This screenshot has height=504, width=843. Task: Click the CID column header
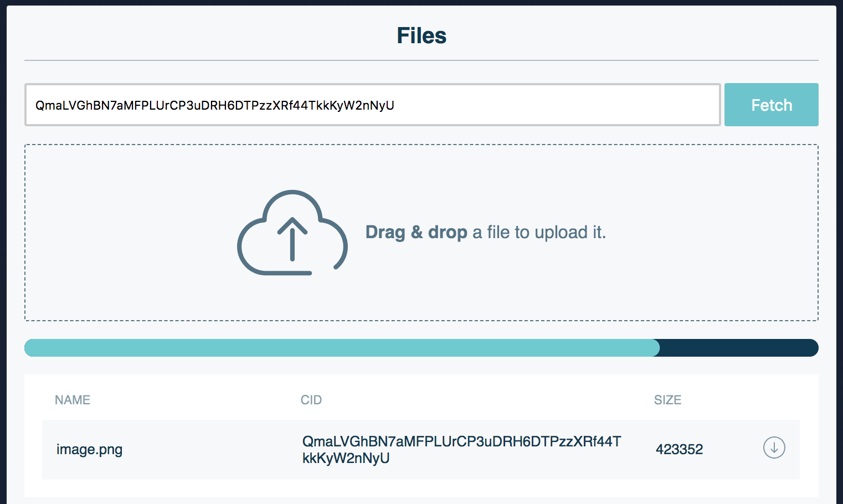coord(311,399)
